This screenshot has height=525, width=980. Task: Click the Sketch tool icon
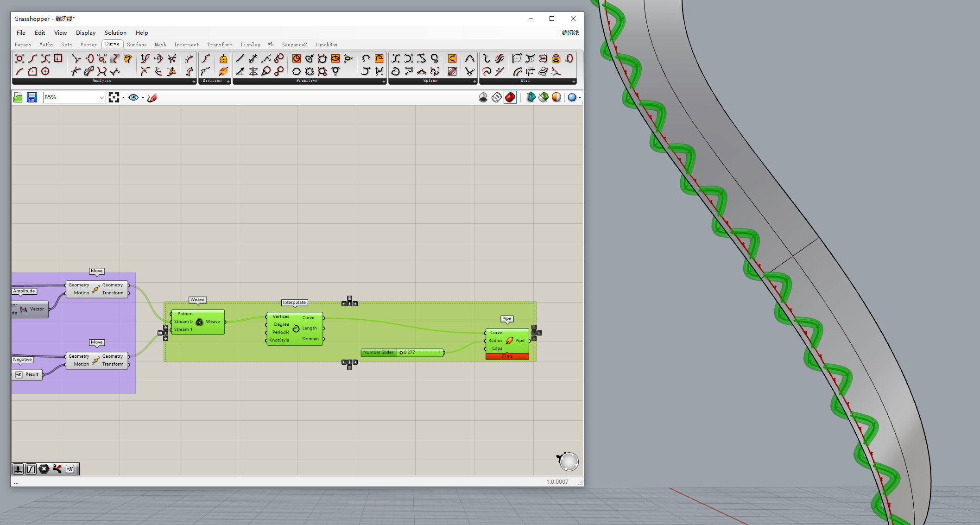(152, 97)
